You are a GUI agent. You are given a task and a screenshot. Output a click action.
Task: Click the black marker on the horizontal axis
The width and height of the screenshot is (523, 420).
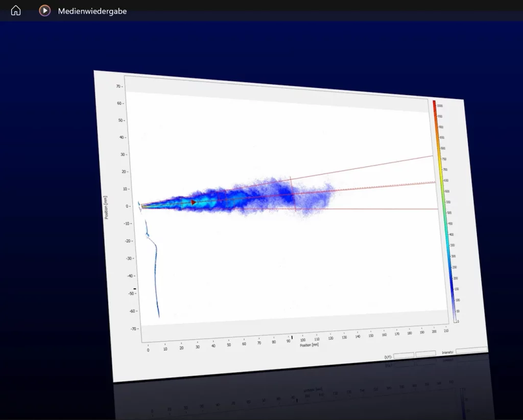point(292,337)
